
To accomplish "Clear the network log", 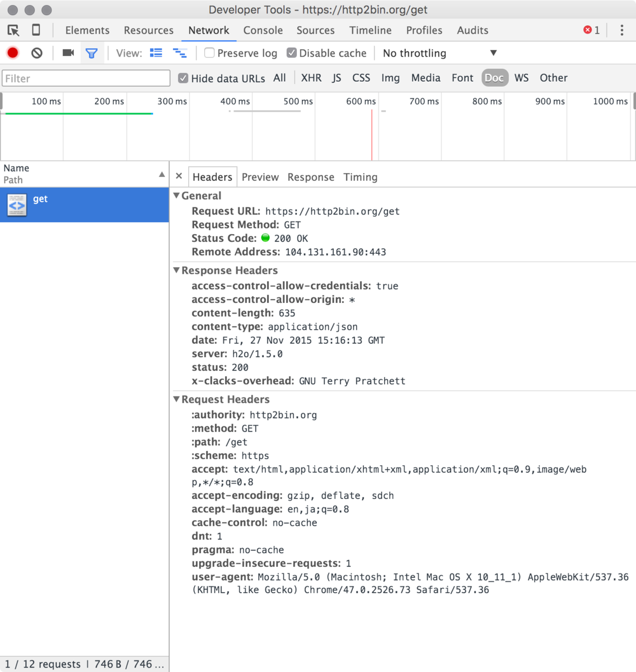I will (36, 53).
